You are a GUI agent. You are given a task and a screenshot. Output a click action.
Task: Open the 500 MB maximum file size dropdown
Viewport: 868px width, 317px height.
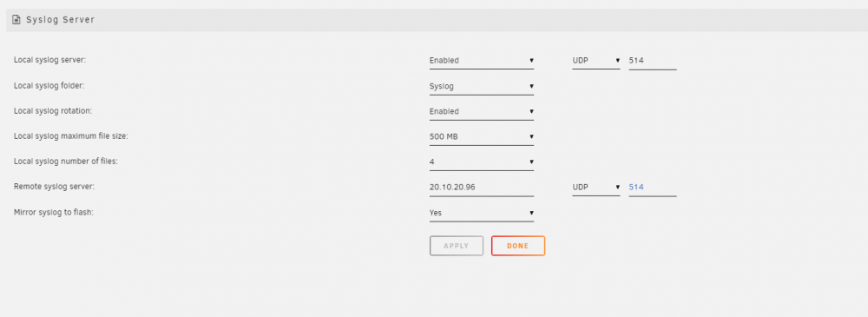tap(482, 136)
